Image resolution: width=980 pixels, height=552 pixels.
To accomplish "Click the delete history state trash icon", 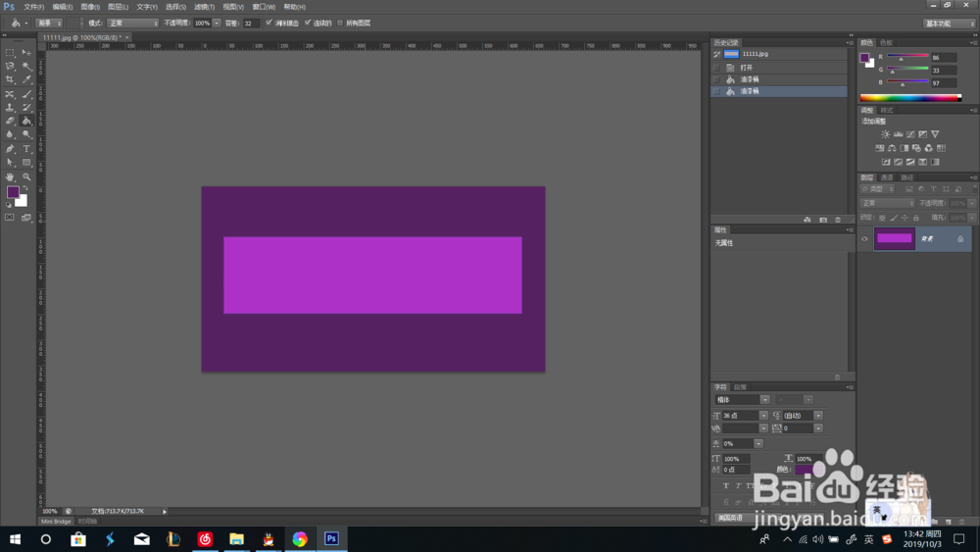I will (838, 220).
